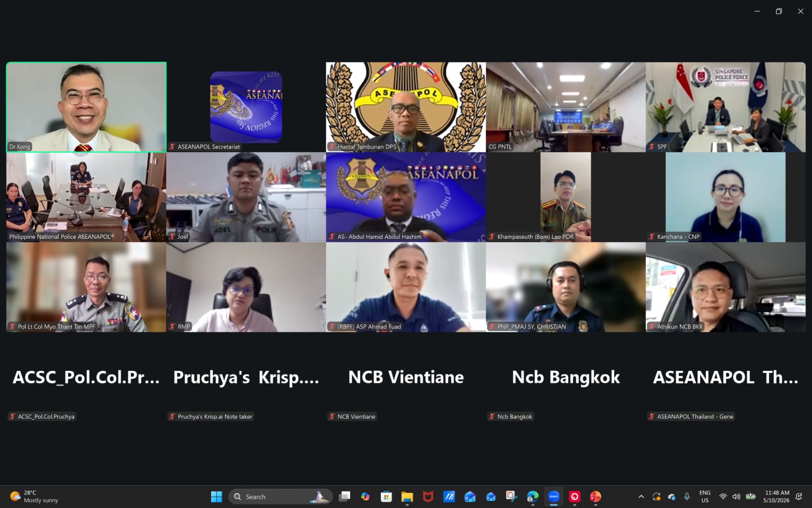The width and height of the screenshot is (812, 508).
Task: Click the taskbar Search box
Action: pos(281,497)
